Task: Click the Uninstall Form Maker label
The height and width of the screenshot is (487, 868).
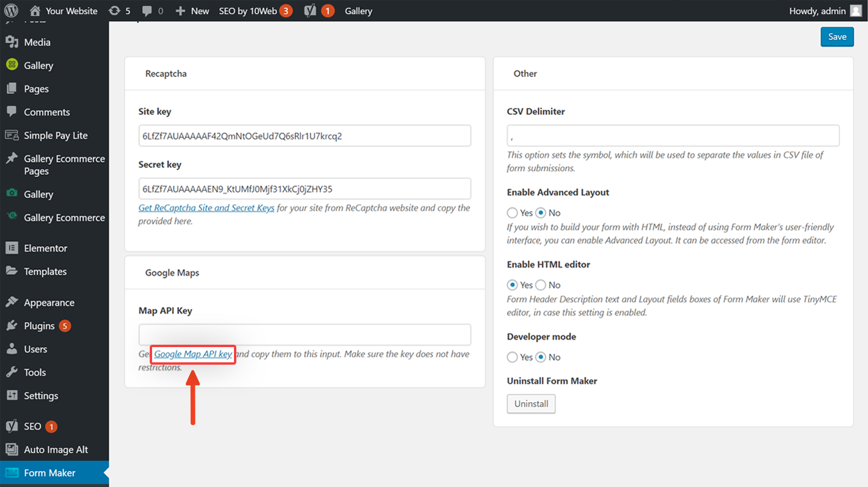Action: pyautogui.click(x=552, y=381)
